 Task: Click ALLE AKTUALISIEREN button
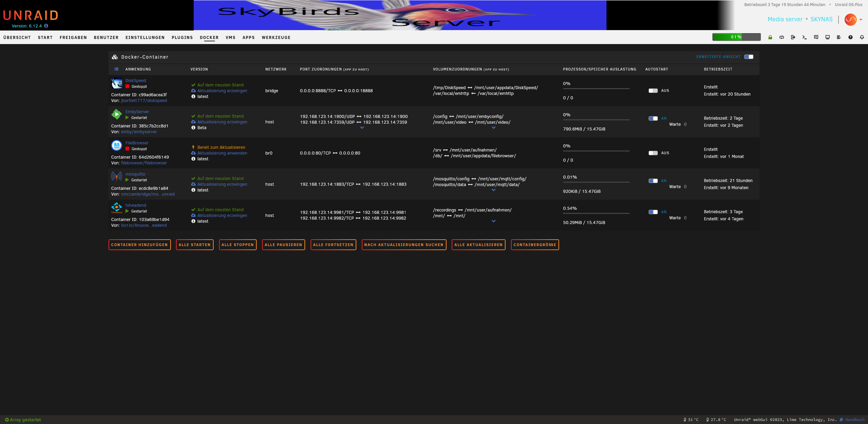click(x=478, y=245)
